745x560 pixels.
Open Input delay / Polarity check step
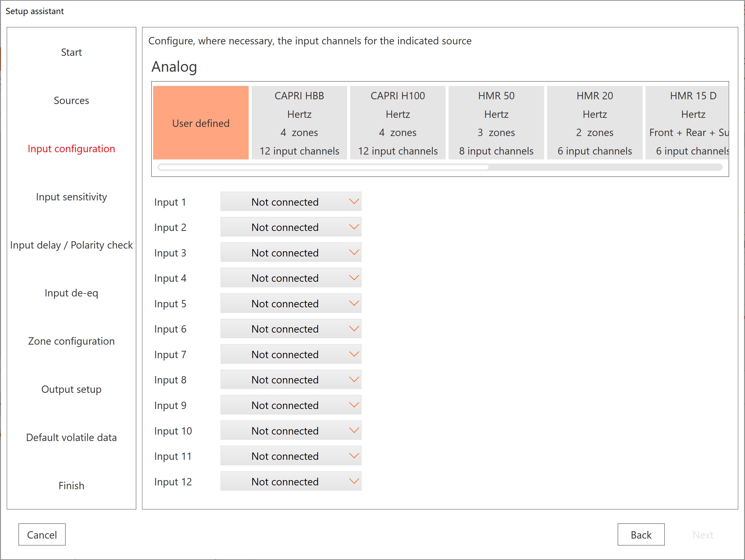[x=71, y=245]
